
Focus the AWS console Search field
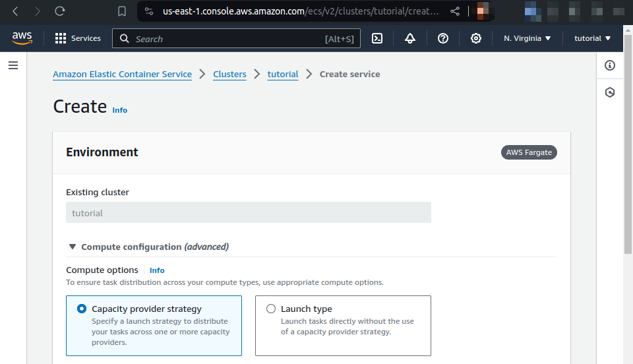pyautogui.click(x=236, y=38)
